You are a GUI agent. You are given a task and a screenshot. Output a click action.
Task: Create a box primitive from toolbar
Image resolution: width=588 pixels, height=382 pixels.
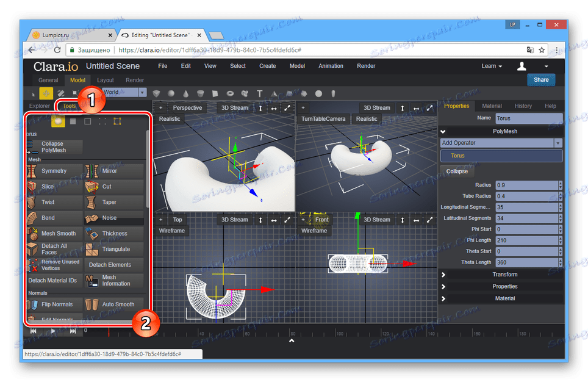(x=156, y=93)
